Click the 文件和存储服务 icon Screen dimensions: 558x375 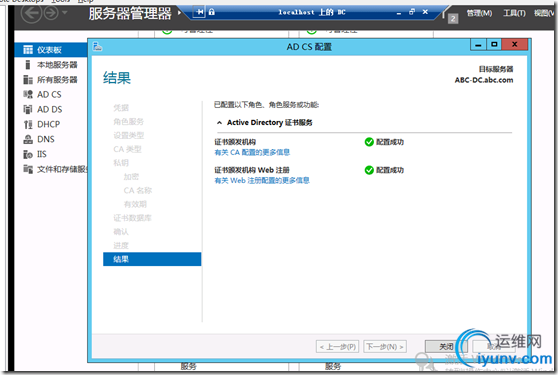(x=28, y=169)
